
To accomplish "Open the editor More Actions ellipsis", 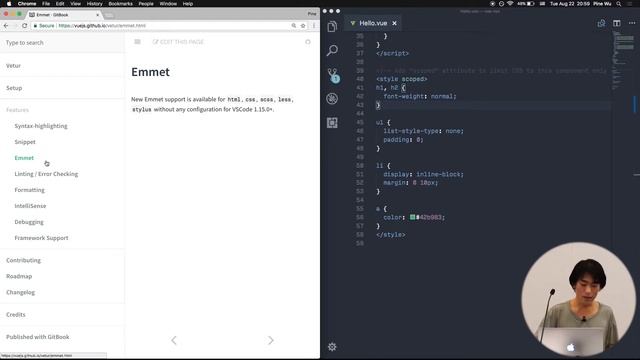I will click(632, 23).
